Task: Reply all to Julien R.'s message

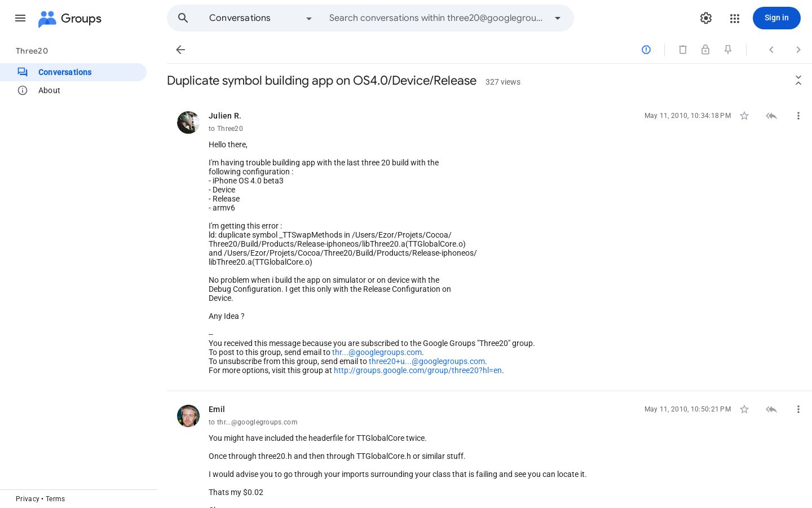Action: point(771,116)
